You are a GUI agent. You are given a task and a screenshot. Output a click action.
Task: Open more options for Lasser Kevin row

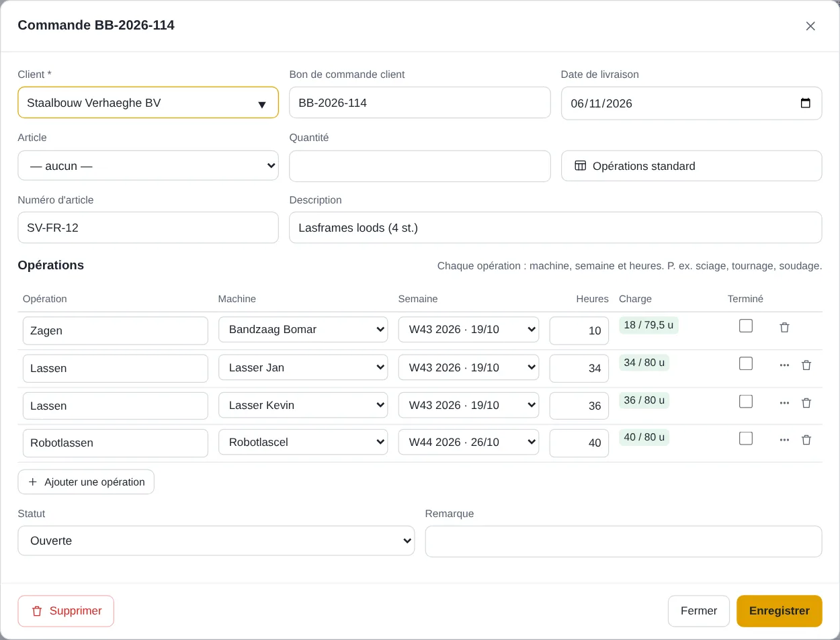(784, 403)
